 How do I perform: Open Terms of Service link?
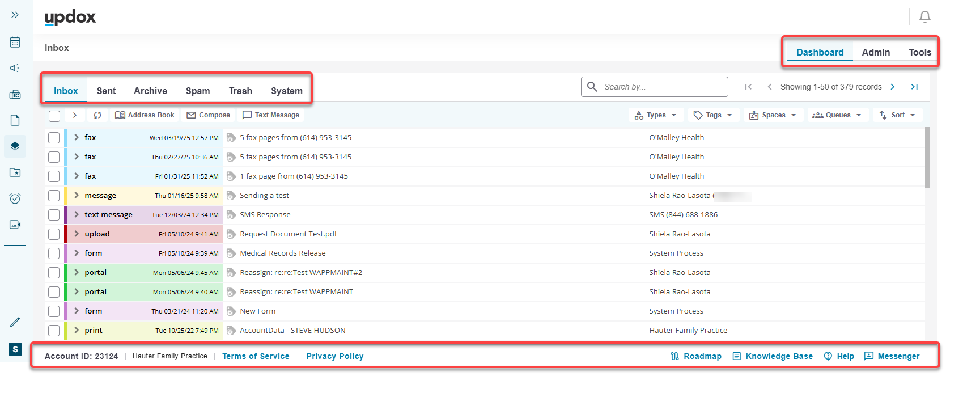pyautogui.click(x=256, y=356)
